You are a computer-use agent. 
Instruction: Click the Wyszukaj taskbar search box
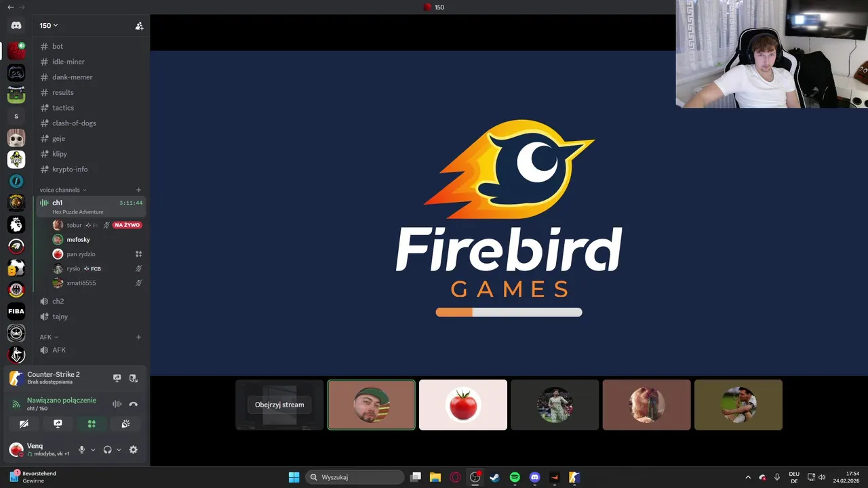tap(356, 477)
